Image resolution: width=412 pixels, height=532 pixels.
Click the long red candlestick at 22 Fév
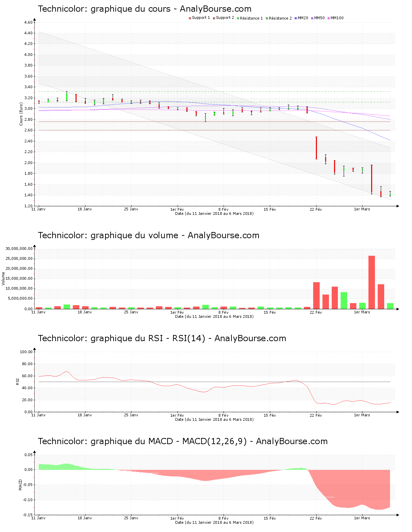316,148
